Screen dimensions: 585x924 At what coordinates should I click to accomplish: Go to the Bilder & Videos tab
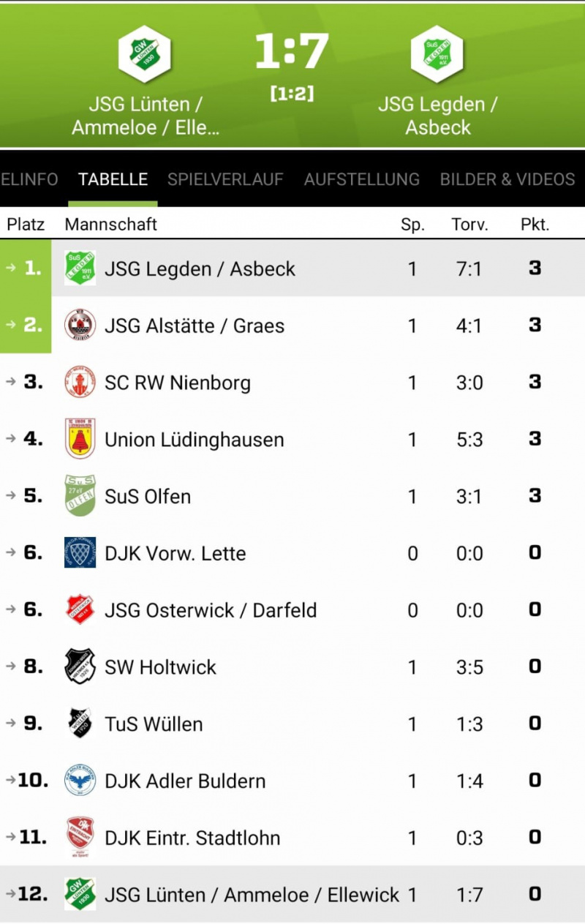(507, 179)
